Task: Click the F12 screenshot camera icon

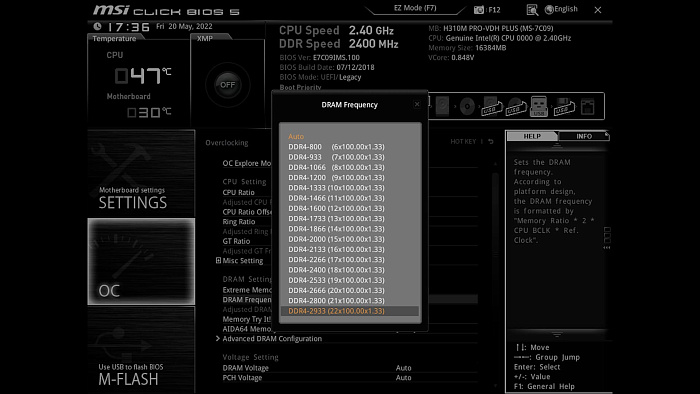Action: [479, 9]
